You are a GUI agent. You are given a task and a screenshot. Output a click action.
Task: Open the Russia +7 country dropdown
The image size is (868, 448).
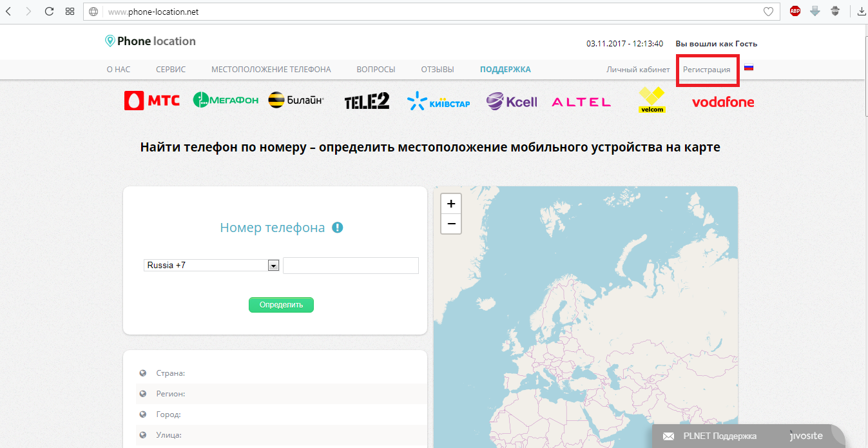211,266
